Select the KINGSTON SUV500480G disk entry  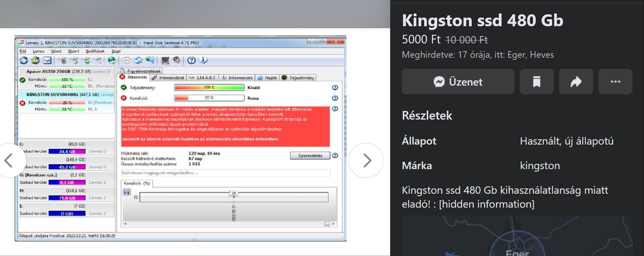66,102
